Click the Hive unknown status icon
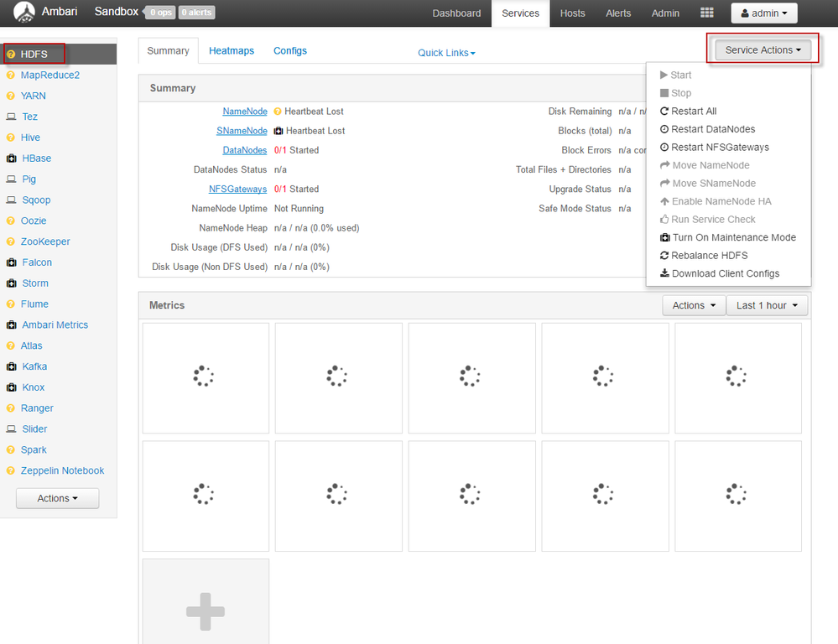Viewport: 838px width, 644px height. click(11, 138)
